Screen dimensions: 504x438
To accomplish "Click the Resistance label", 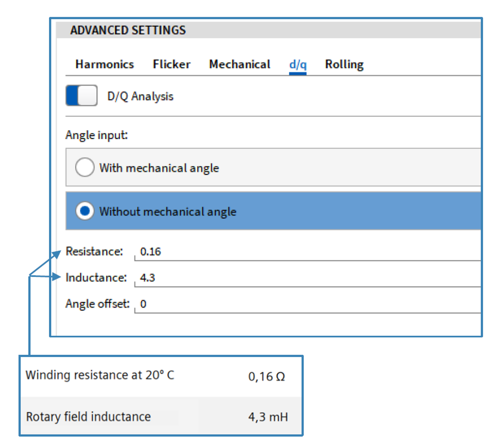I will click(x=94, y=251).
